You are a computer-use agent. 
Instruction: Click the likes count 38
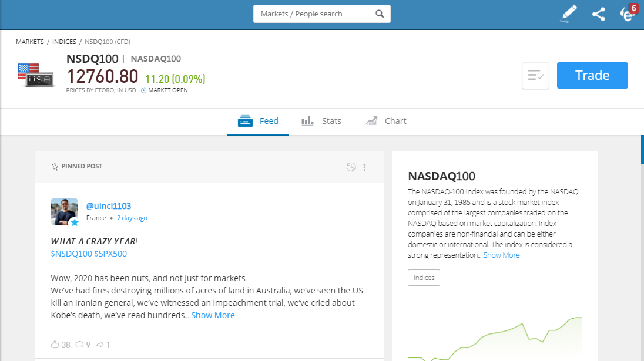66,345
